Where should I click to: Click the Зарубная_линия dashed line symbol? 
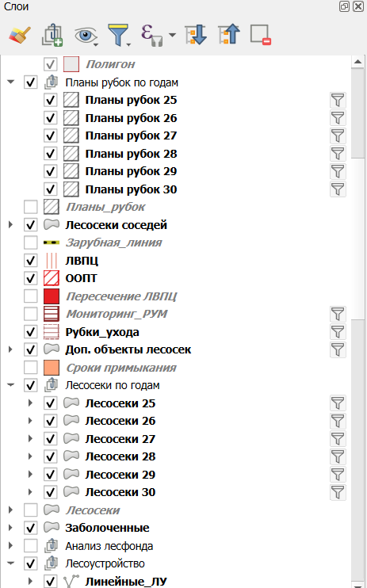(52, 242)
